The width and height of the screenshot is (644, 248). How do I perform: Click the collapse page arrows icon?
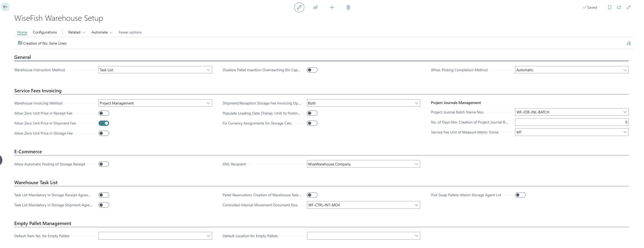point(629,7)
